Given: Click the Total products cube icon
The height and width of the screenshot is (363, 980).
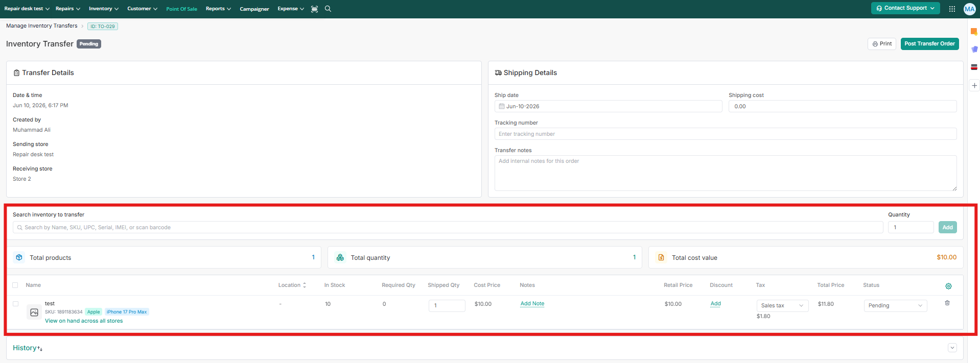Looking at the screenshot, I should pyautogui.click(x=19, y=257).
